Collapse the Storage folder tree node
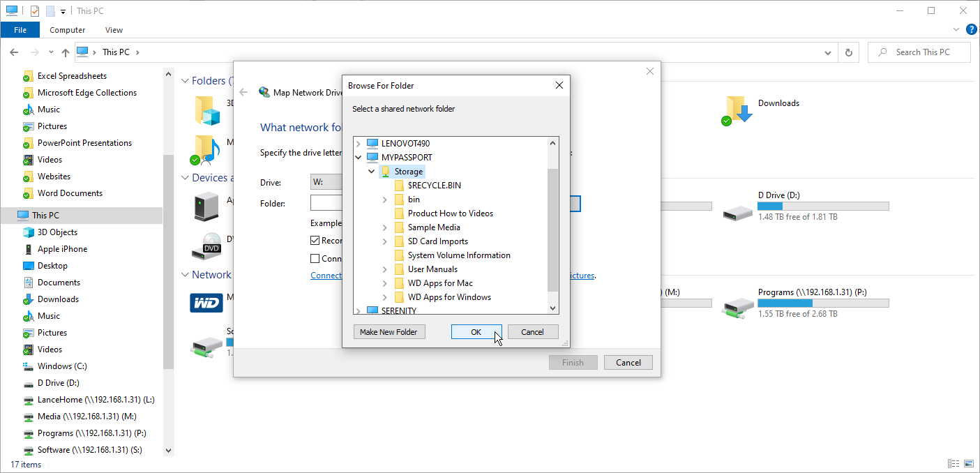This screenshot has width=980, height=473. point(372,172)
